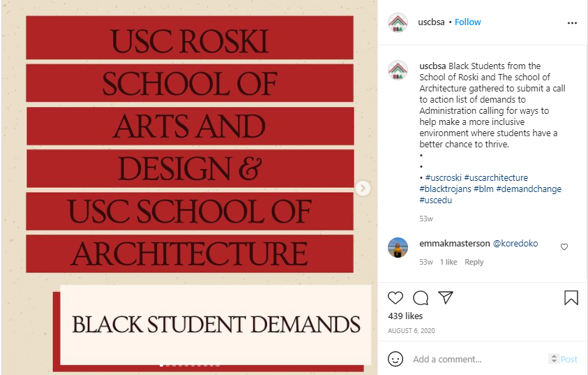
Task: Like emmakmasterson's comment heart
Action: [x=564, y=247]
